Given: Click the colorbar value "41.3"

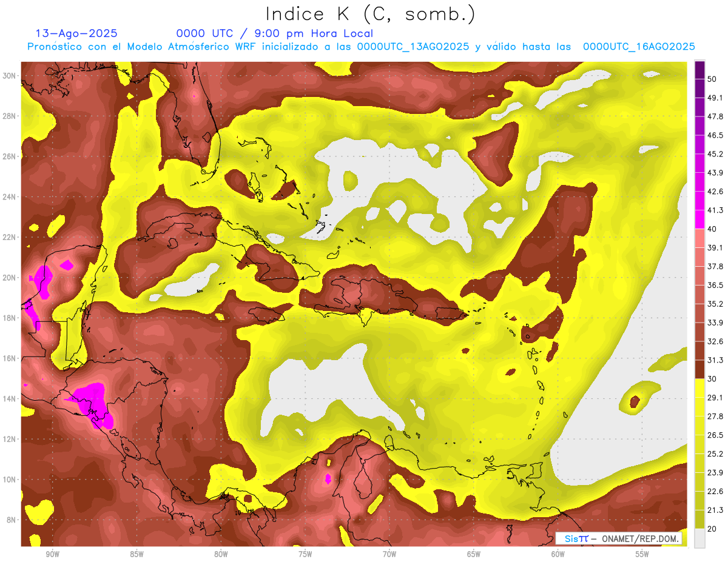Looking at the screenshot, I should click(715, 210).
